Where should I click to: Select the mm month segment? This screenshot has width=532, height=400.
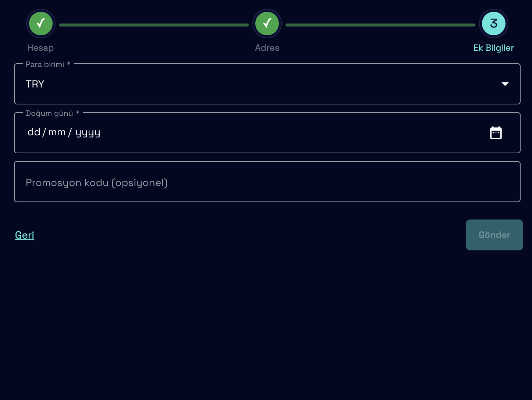[x=57, y=132]
